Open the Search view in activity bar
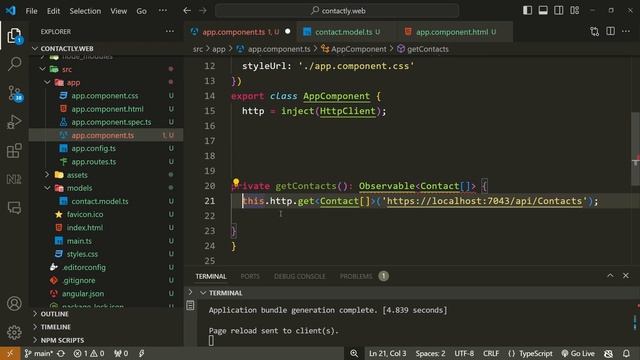Image resolution: width=640 pixels, height=360 pixels. coord(14,64)
